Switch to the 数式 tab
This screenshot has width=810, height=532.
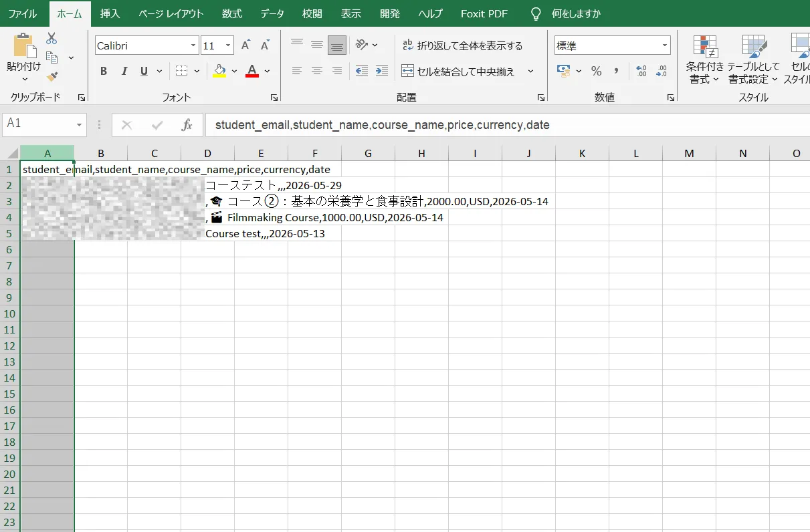[232, 13]
